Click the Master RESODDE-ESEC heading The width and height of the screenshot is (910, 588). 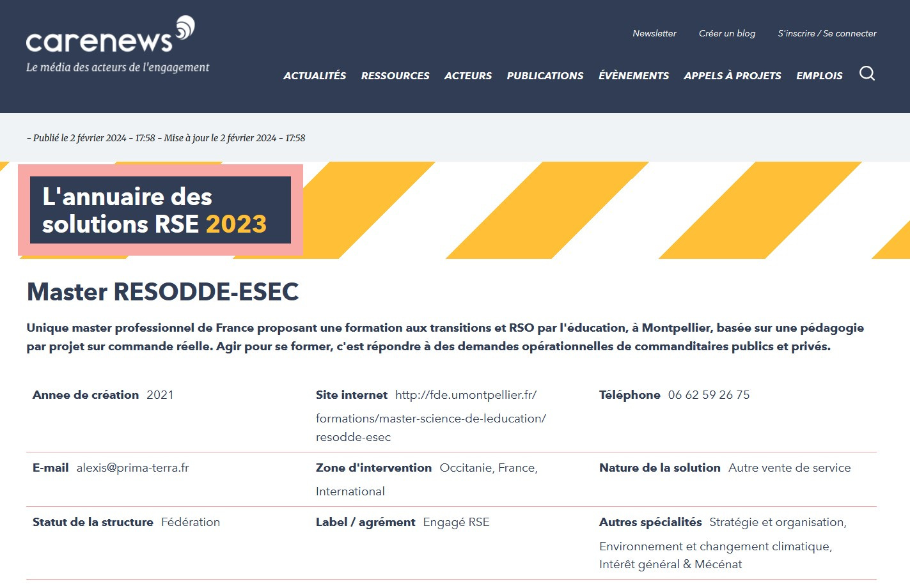click(x=163, y=291)
